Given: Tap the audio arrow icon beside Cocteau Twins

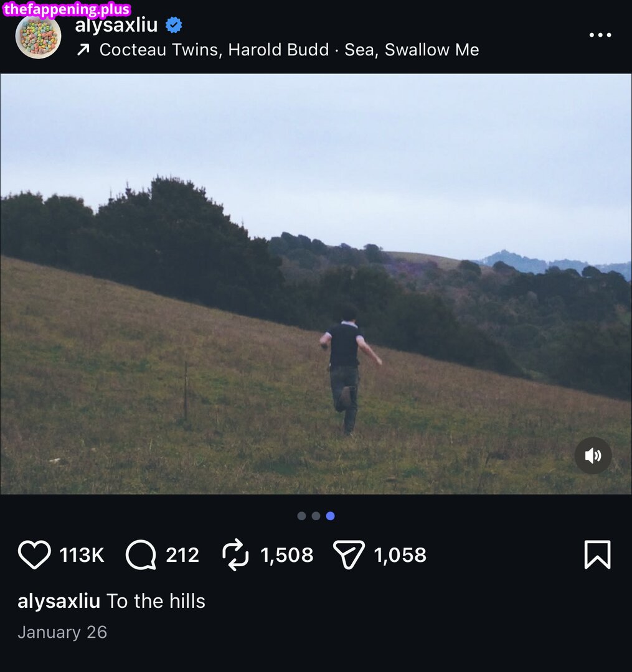Looking at the screenshot, I should [83, 50].
